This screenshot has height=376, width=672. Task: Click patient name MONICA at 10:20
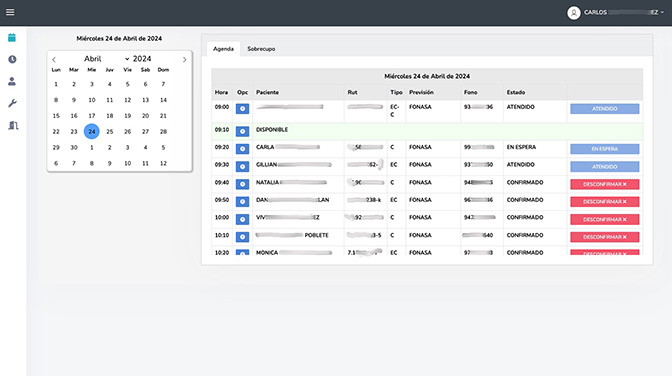tap(267, 253)
